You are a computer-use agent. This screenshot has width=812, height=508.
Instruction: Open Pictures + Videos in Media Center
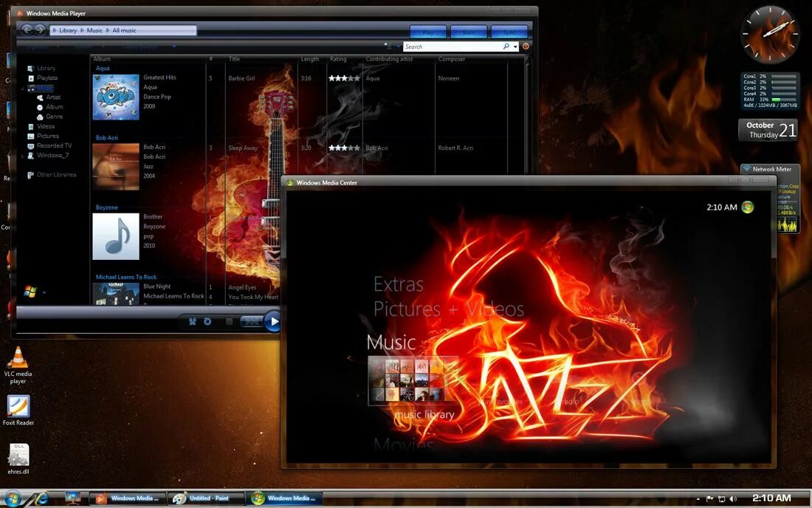449,309
